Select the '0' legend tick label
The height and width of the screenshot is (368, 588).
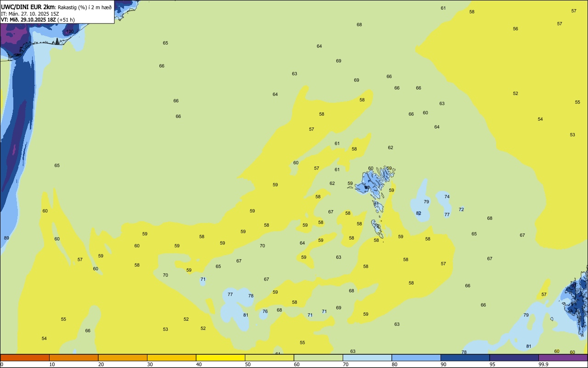[2, 364]
